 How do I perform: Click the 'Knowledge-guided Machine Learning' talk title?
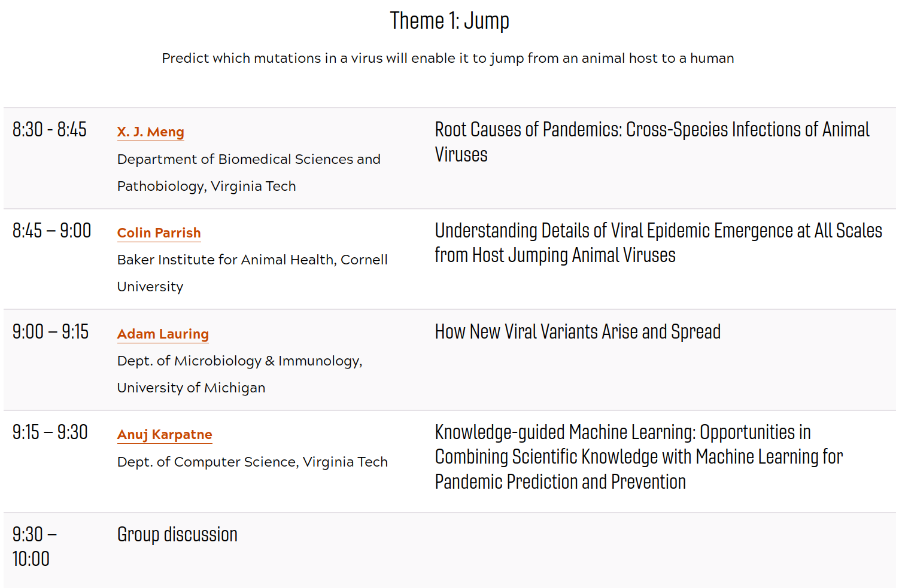coord(639,456)
